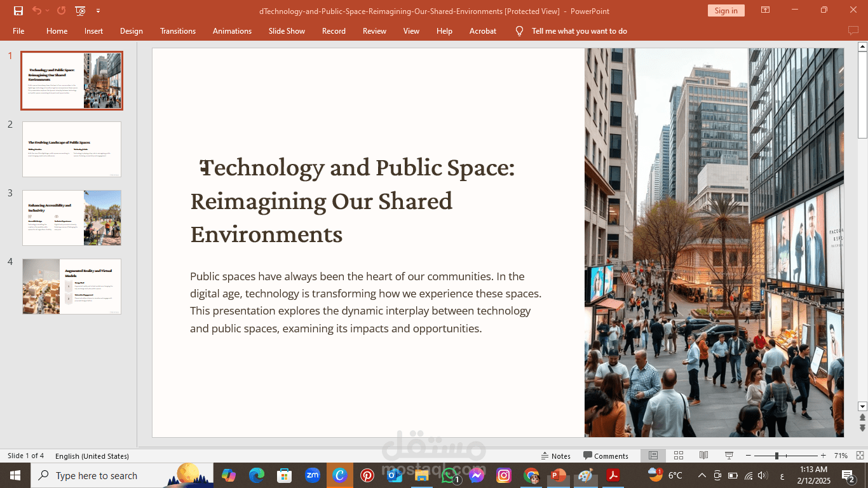
Task: Go to previous slide with double-up arrow
Action: pos(862,417)
